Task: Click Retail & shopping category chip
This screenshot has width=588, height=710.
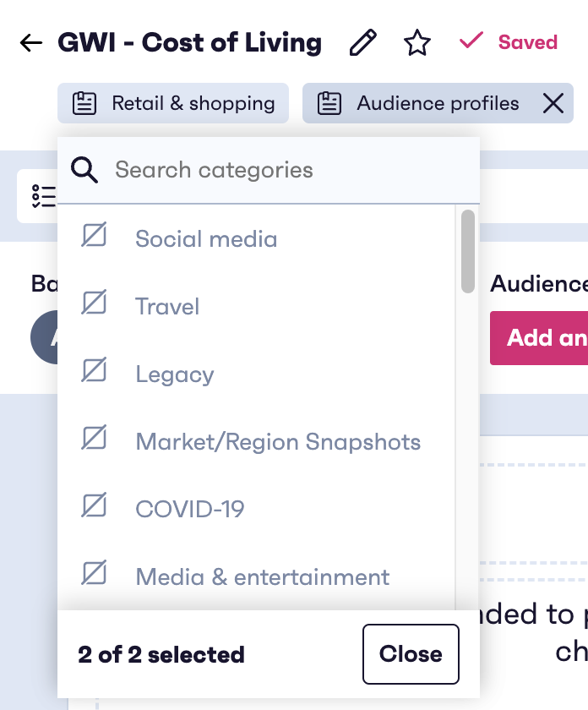Action: click(x=173, y=103)
